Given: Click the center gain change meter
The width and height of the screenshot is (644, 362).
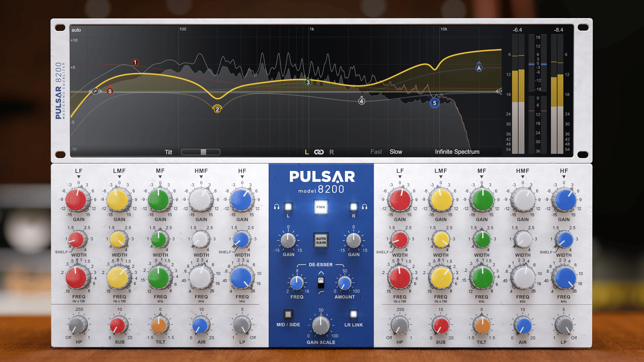Looking at the screenshot, I should (x=538, y=63).
